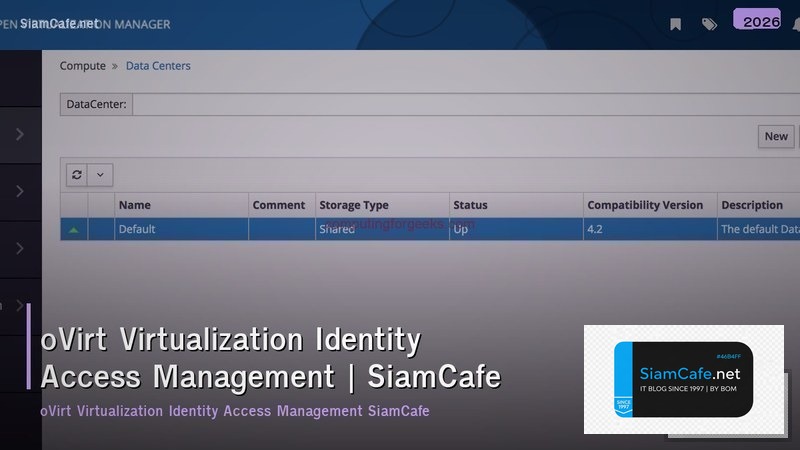The image size is (800, 450).
Task: Click the Compute breadcrumb
Action: (83, 66)
